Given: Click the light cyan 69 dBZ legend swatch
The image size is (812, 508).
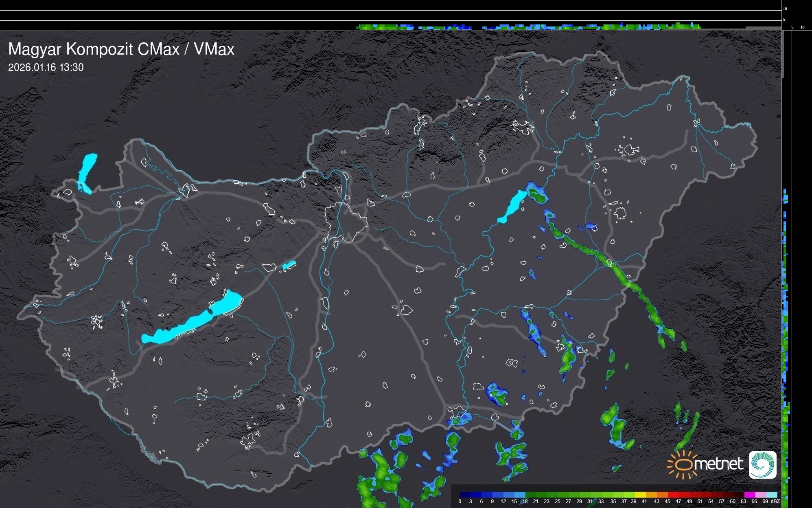Looking at the screenshot, I should coord(771,495).
